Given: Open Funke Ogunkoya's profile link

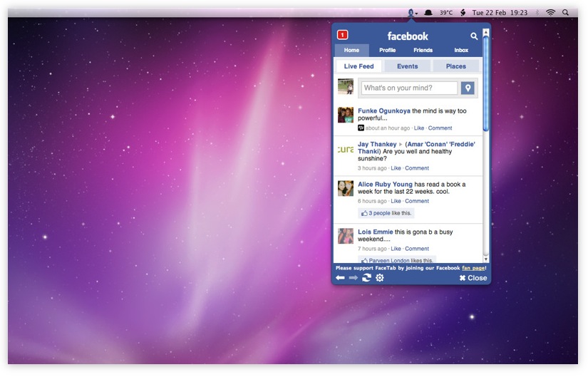Looking at the screenshot, I should [x=384, y=111].
